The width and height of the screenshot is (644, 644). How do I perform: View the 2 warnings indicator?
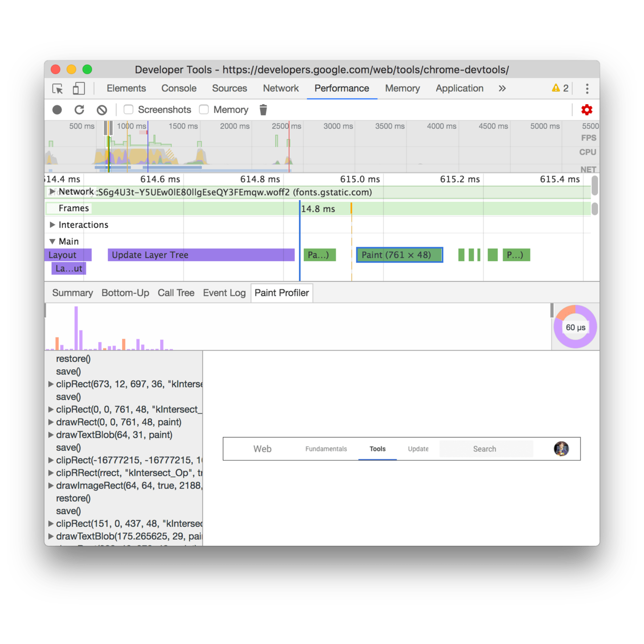(x=559, y=88)
